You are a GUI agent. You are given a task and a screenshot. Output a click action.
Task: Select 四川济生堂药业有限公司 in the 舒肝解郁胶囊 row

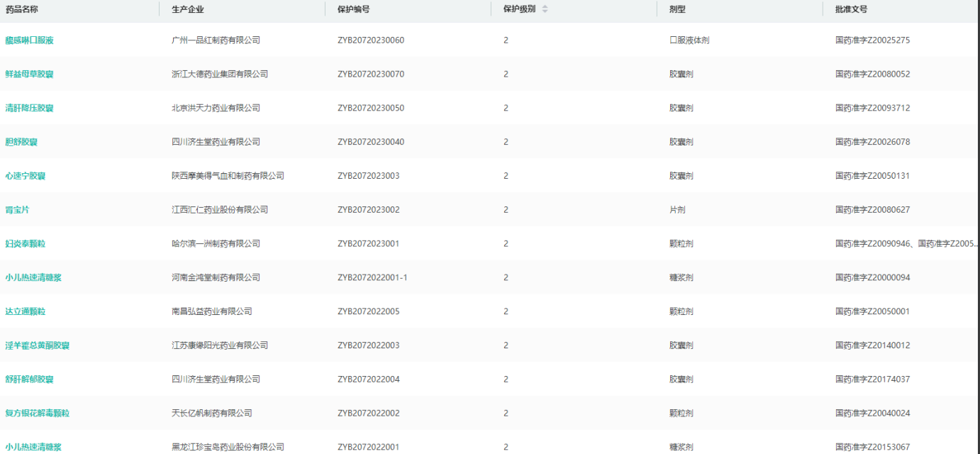pos(216,380)
